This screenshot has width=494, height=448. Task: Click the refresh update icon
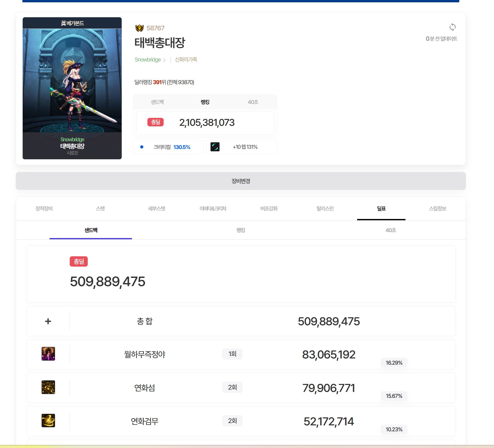tap(453, 27)
